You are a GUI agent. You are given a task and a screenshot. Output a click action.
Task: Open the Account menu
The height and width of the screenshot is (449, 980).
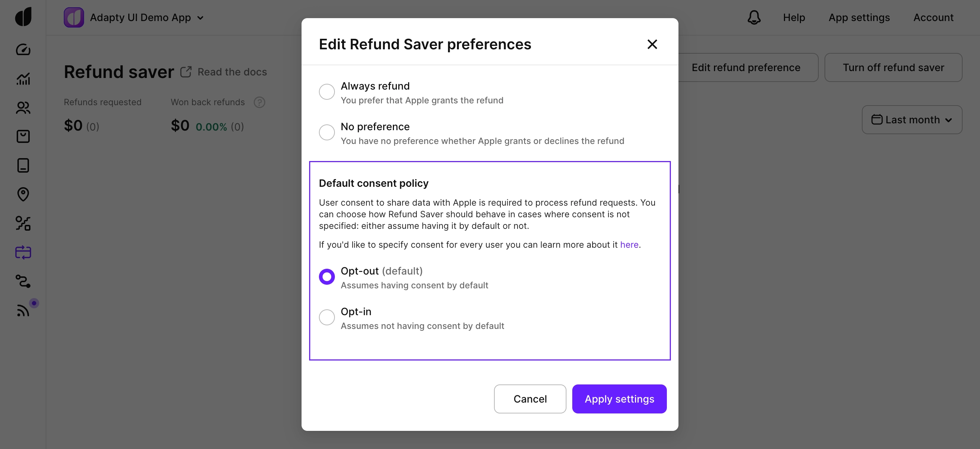(934, 17)
